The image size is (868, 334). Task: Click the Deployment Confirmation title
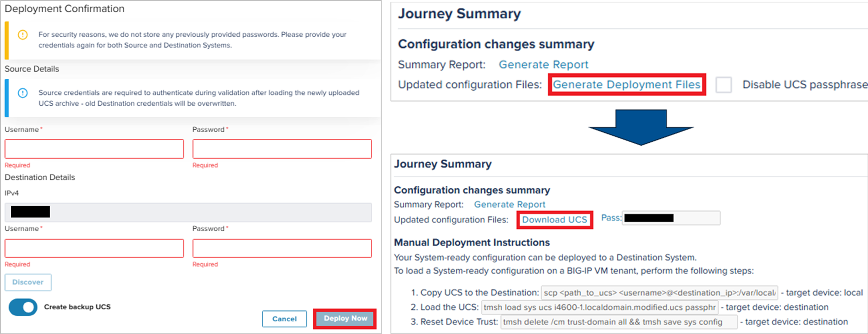[64, 9]
